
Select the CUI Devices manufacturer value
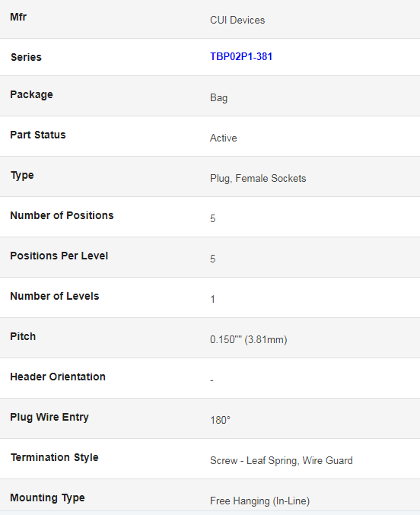click(x=237, y=20)
